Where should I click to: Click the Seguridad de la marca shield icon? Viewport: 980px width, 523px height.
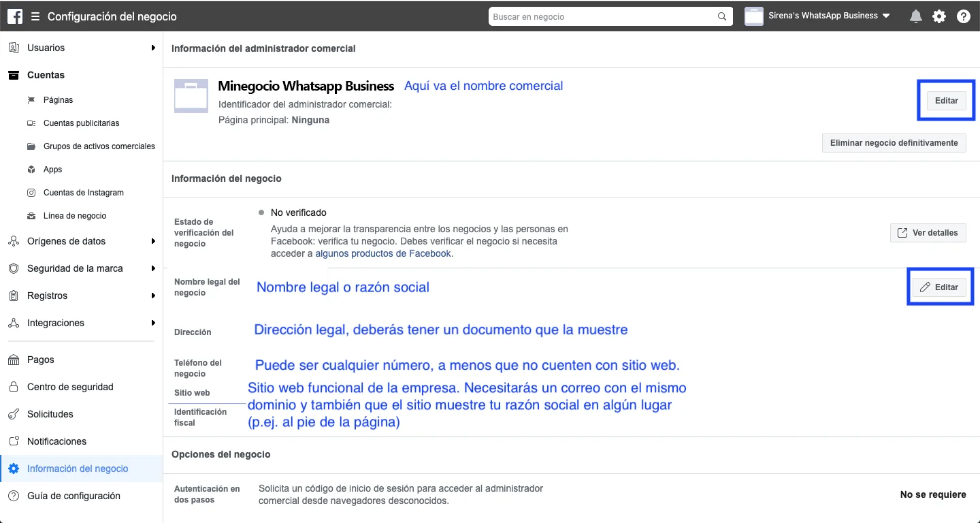tap(14, 268)
